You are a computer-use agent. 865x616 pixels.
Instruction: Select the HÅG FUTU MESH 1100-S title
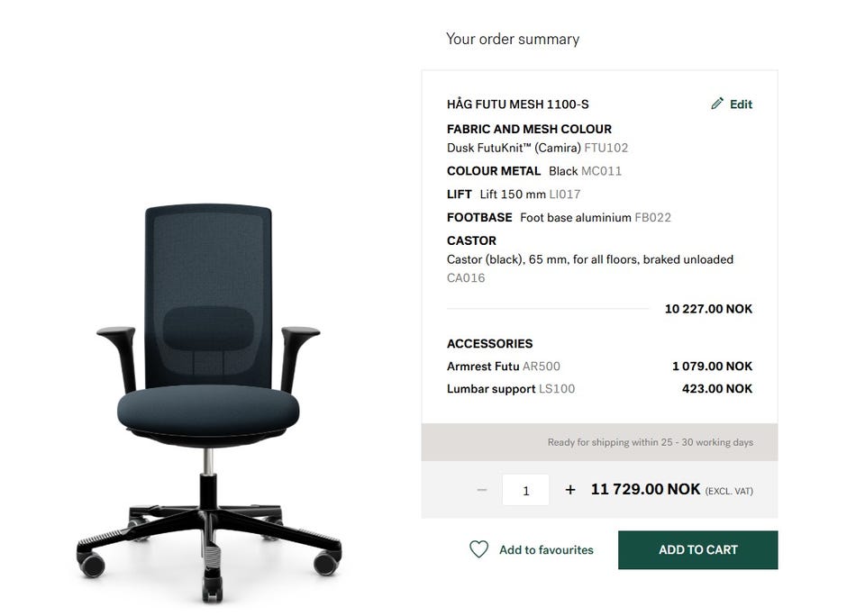point(518,104)
